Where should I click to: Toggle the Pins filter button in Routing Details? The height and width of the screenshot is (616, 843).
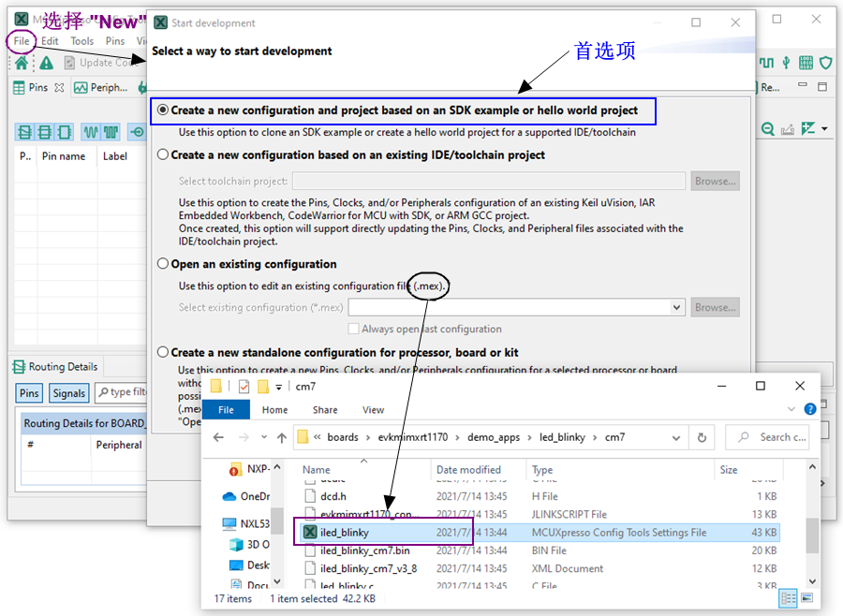(29, 393)
